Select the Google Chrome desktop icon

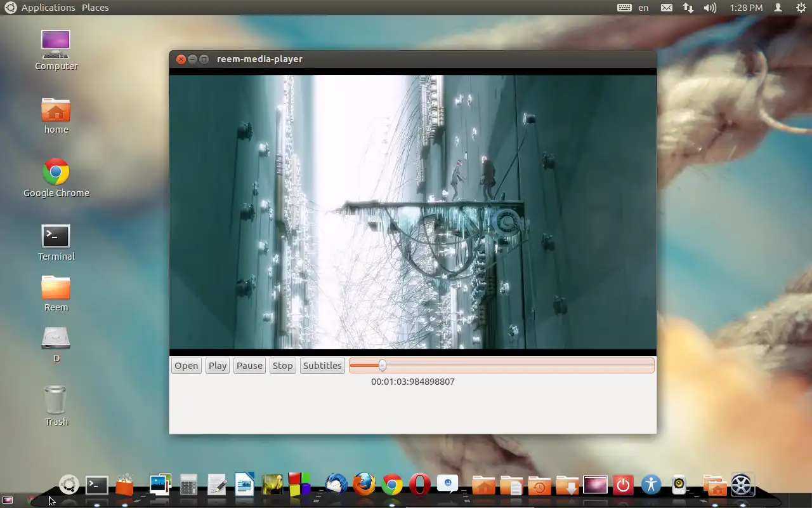56,178
